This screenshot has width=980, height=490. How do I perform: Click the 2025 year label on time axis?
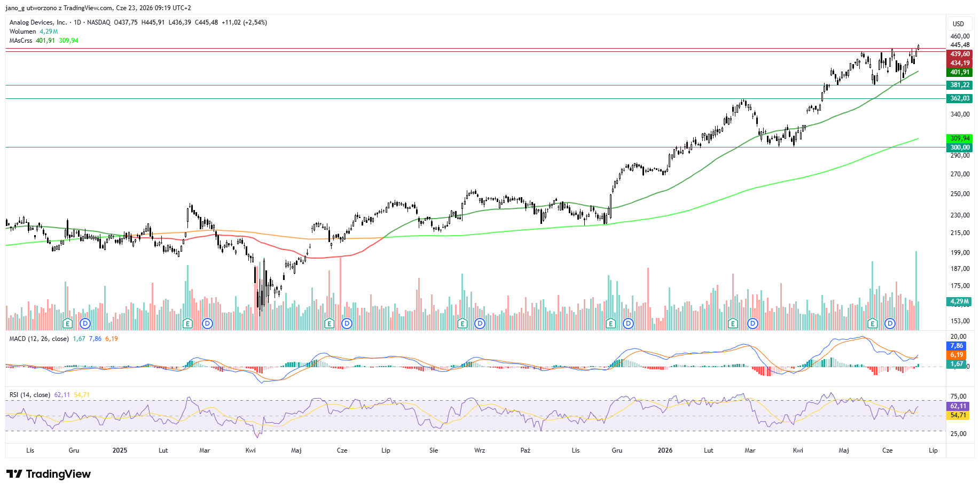120,450
